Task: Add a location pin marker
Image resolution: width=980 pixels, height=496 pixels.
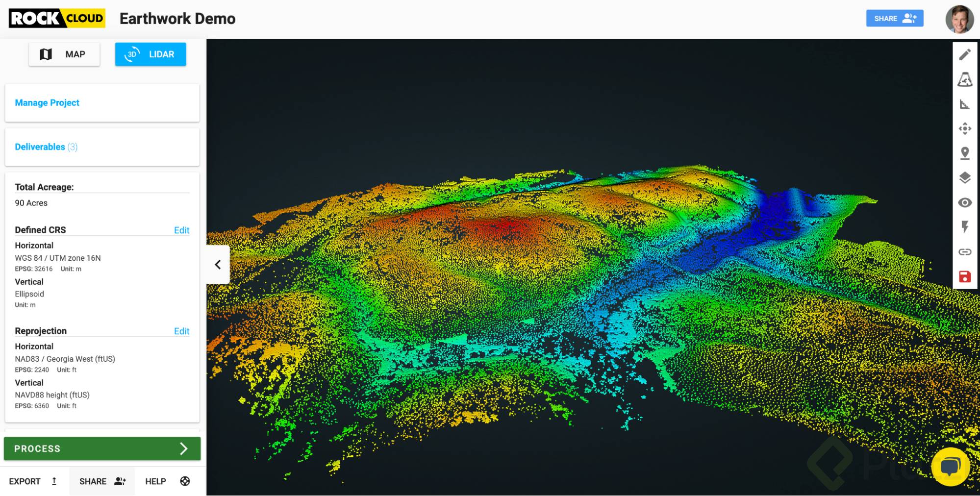Action: (x=964, y=153)
